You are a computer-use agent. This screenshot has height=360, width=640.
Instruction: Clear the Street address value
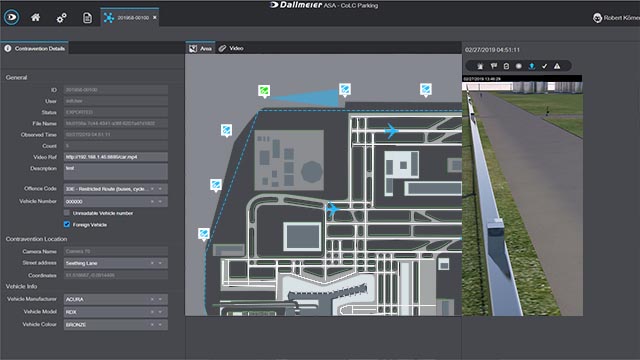(152, 263)
